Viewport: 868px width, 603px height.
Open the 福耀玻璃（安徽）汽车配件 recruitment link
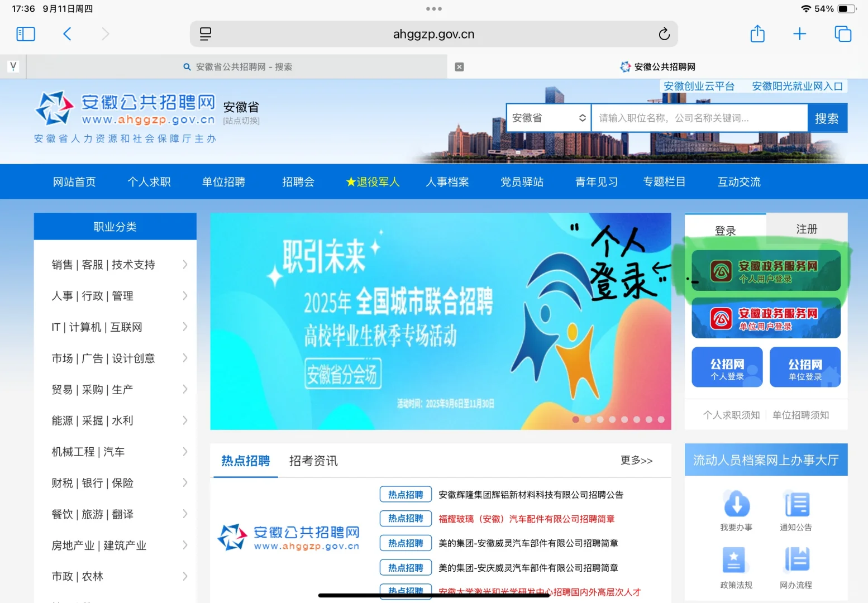526,519
